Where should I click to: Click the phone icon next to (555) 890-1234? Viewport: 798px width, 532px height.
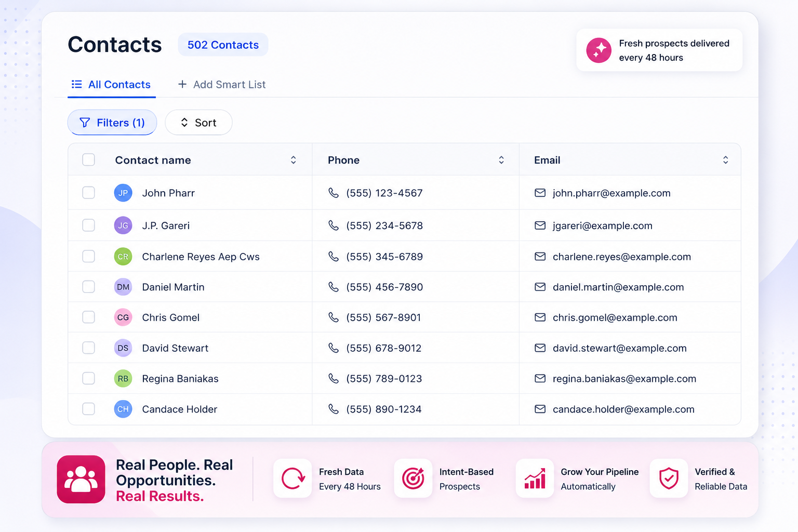pos(334,409)
